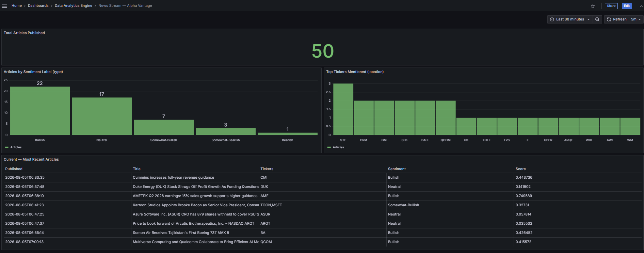Open the hamburger navigation menu

tap(4, 6)
